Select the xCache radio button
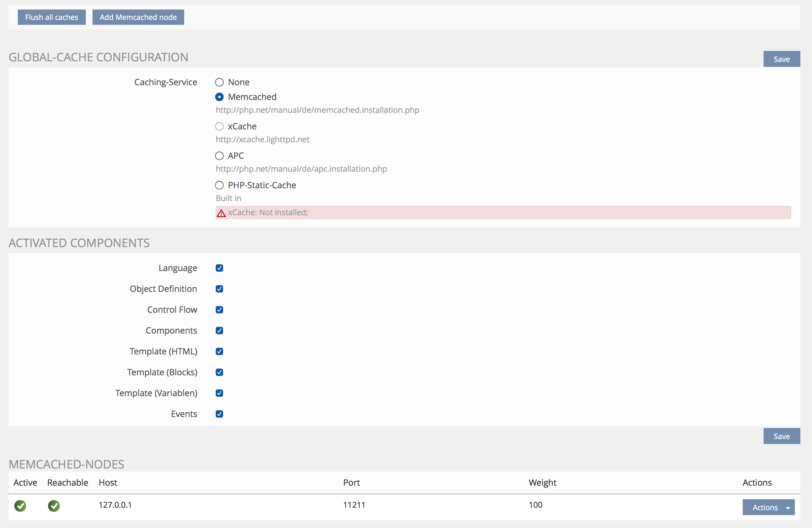This screenshot has width=812, height=528. coord(219,127)
